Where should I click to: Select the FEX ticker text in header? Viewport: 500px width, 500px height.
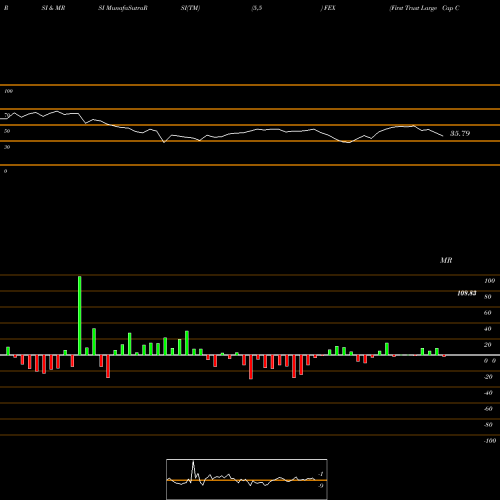(x=329, y=8)
